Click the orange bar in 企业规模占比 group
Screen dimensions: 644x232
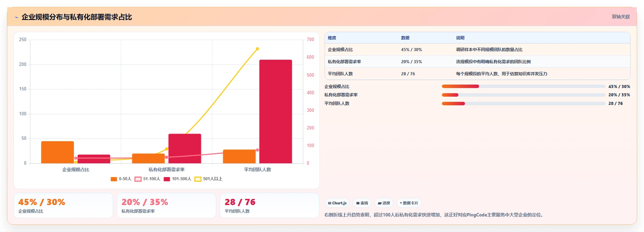coord(58,152)
